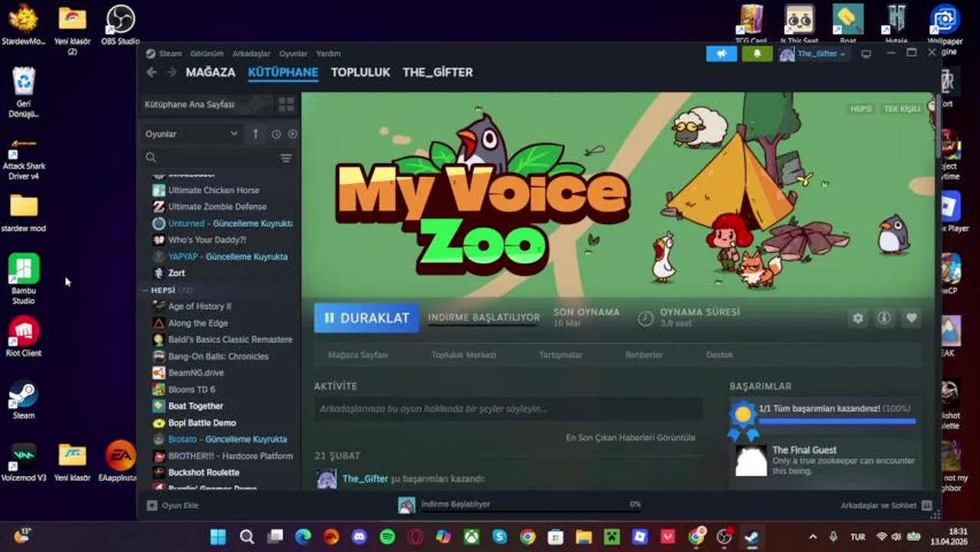Open the Friends and Chat grid icon
Screen dimensions: 980x552
[926, 506]
